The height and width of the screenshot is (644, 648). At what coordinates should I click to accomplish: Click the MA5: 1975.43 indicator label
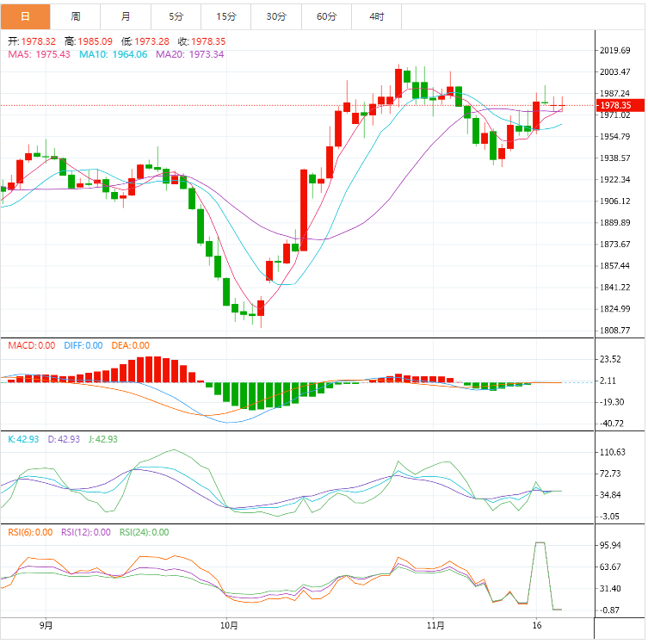(40, 54)
